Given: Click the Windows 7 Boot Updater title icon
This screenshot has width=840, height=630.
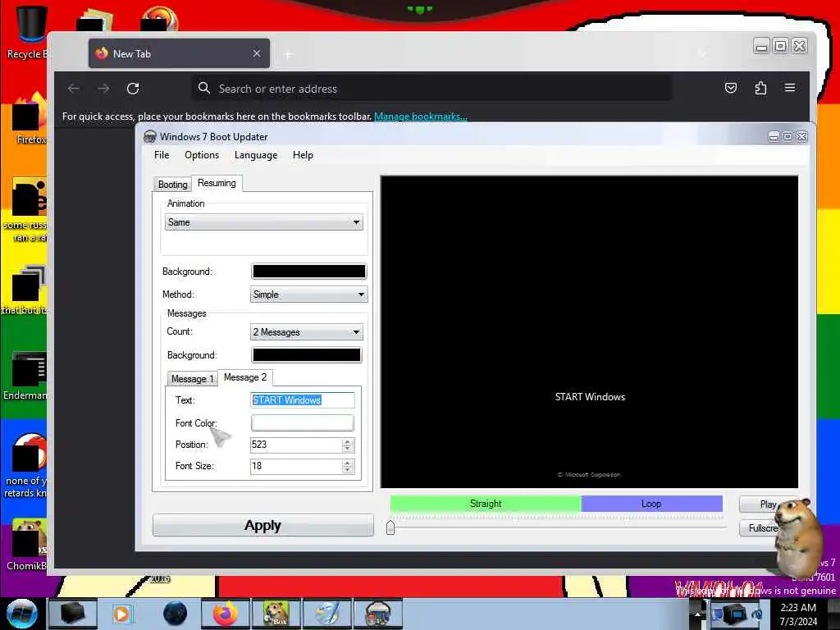Looking at the screenshot, I should pyautogui.click(x=150, y=137).
